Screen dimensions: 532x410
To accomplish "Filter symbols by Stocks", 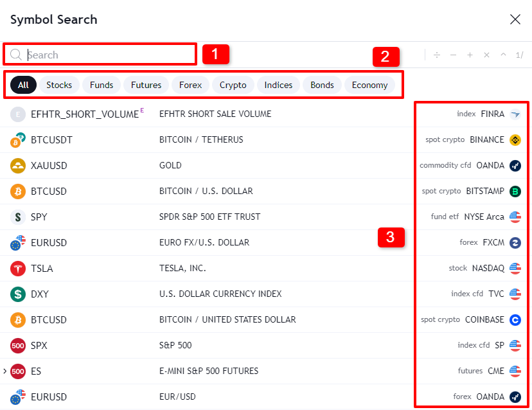I will (x=59, y=85).
